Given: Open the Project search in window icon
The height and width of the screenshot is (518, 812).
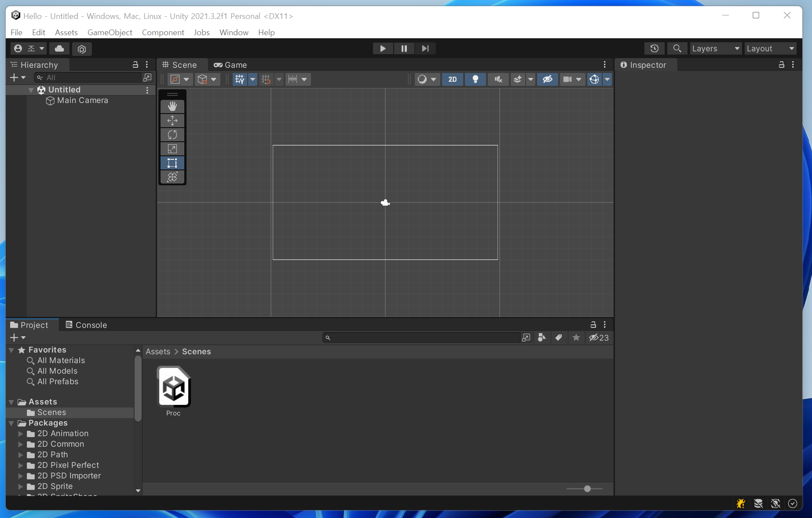Looking at the screenshot, I should (526, 338).
